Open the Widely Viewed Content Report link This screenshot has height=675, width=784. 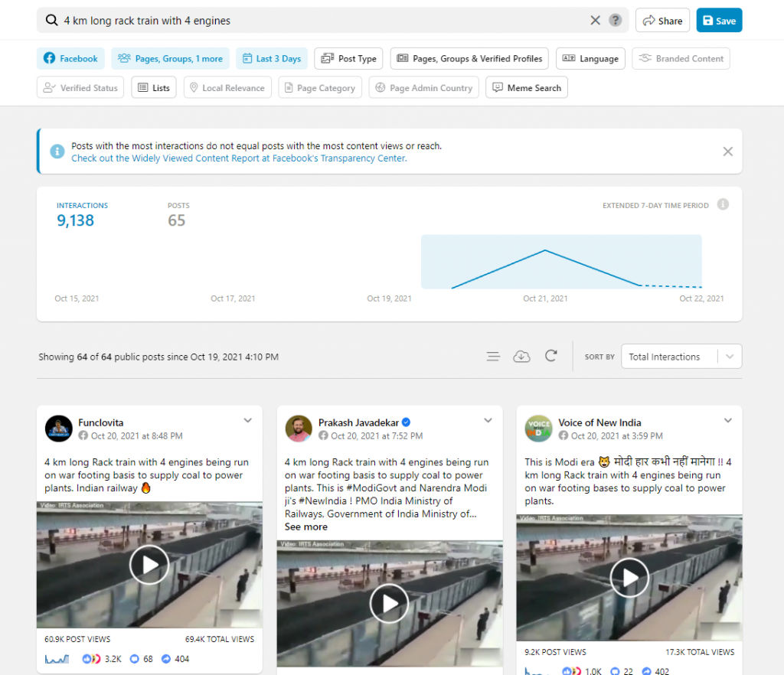click(239, 158)
